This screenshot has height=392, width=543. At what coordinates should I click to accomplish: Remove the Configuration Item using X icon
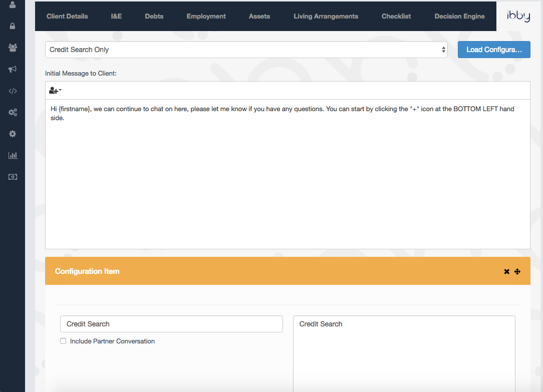click(506, 271)
